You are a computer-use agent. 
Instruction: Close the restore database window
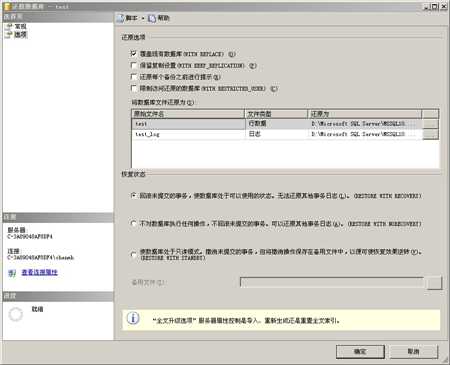[x=444, y=6]
